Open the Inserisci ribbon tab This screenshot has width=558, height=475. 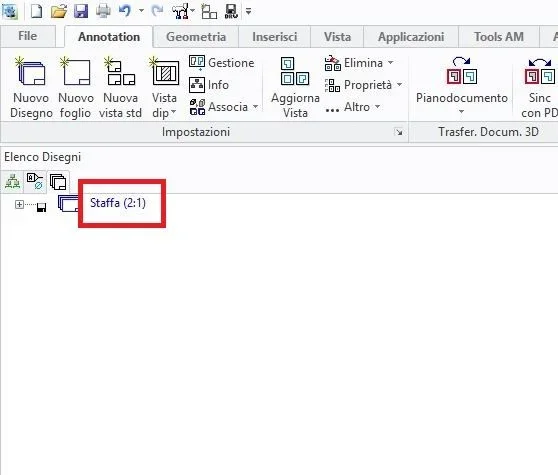274,37
